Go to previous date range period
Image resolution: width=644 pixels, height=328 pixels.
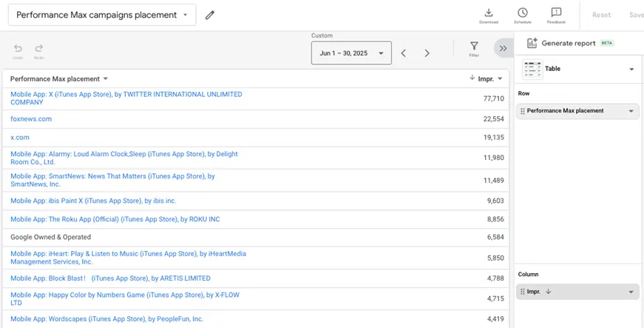pos(404,53)
